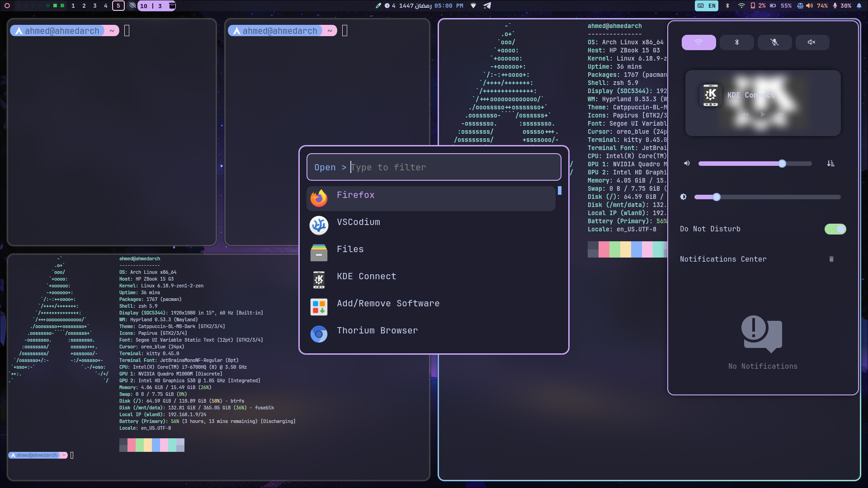Toggle Wi-Fi off in the control center
Viewport: 868px width, 488px height.
(698, 42)
